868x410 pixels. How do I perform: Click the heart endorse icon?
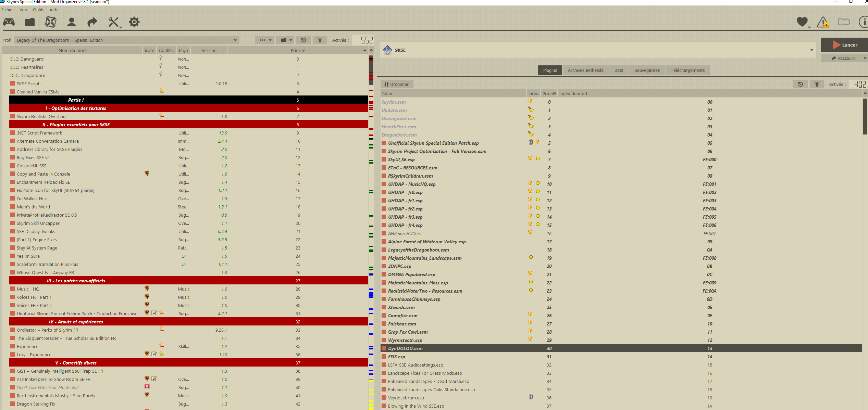pos(802,22)
